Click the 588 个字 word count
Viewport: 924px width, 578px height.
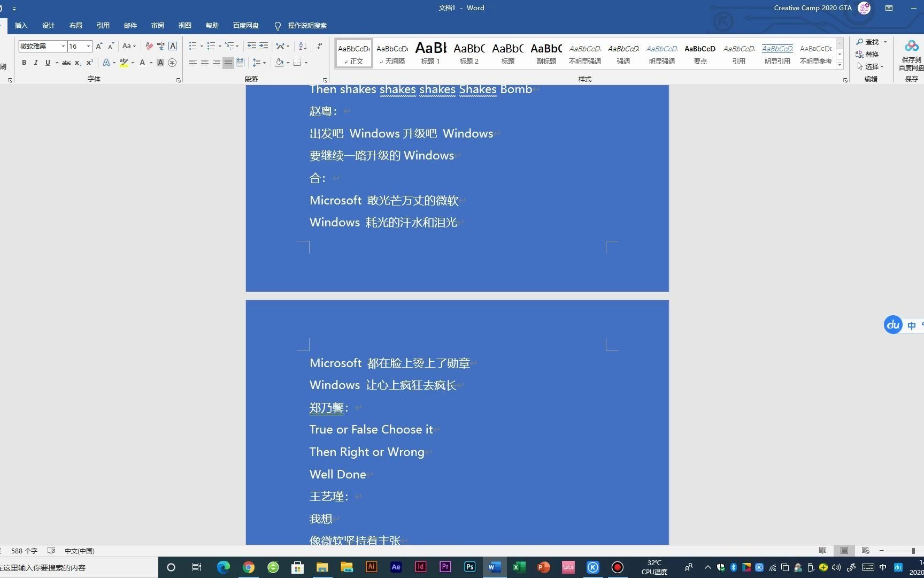pyautogui.click(x=24, y=551)
